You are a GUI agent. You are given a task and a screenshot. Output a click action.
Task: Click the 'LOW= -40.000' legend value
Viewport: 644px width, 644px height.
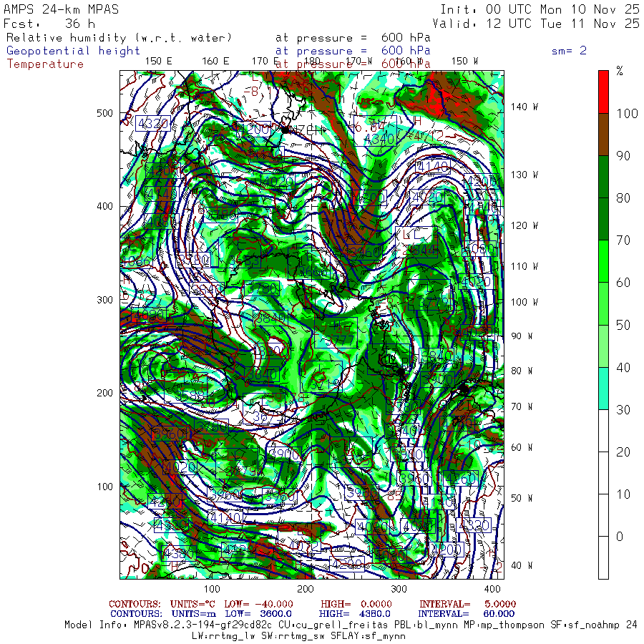(258, 604)
